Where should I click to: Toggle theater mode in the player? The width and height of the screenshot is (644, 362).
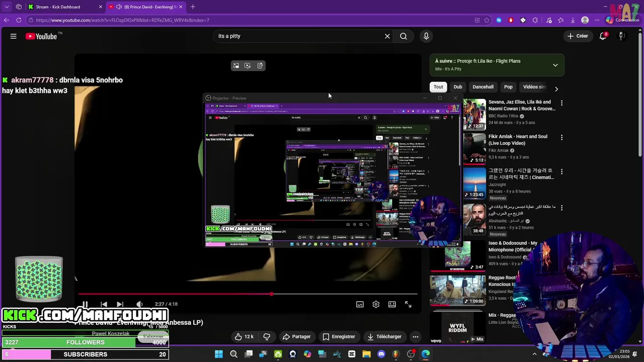coord(392,304)
